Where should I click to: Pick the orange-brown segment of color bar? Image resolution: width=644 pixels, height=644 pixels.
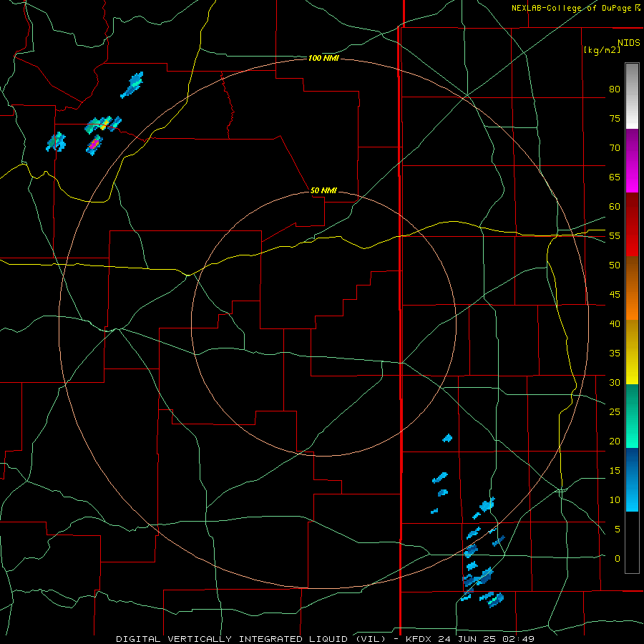(632, 288)
